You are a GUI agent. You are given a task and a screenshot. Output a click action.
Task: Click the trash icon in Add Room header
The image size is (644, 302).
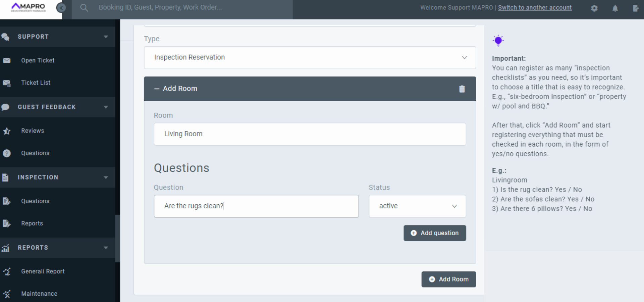[x=462, y=89]
